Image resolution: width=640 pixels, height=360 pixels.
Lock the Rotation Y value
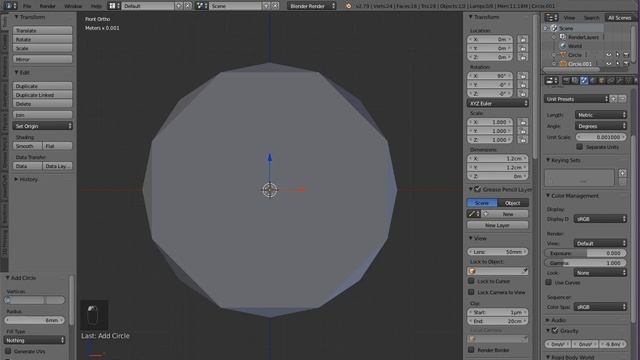522,85
